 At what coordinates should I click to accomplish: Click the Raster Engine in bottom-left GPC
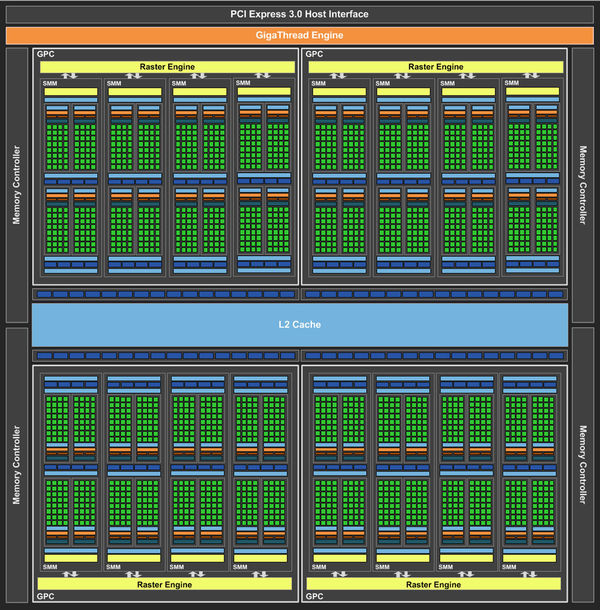click(167, 583)
